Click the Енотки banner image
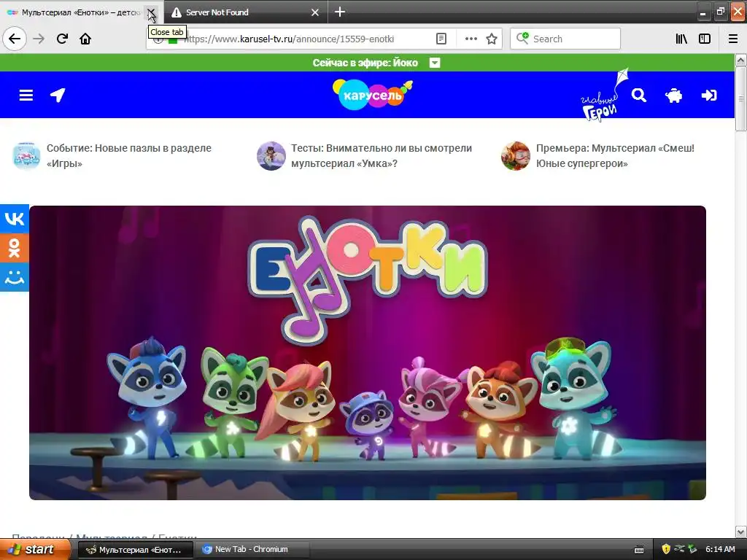 pos(368,353)
